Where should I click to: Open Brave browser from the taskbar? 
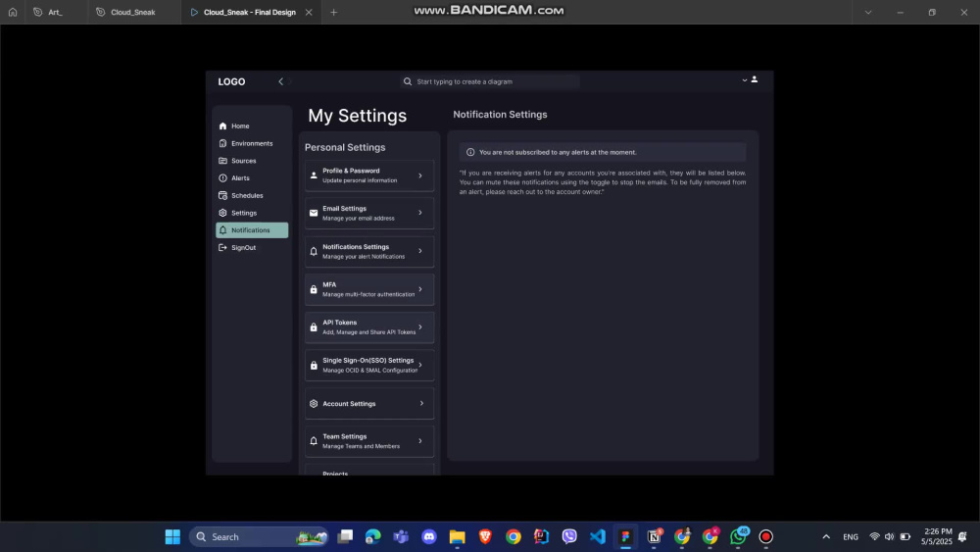[485, 536]
